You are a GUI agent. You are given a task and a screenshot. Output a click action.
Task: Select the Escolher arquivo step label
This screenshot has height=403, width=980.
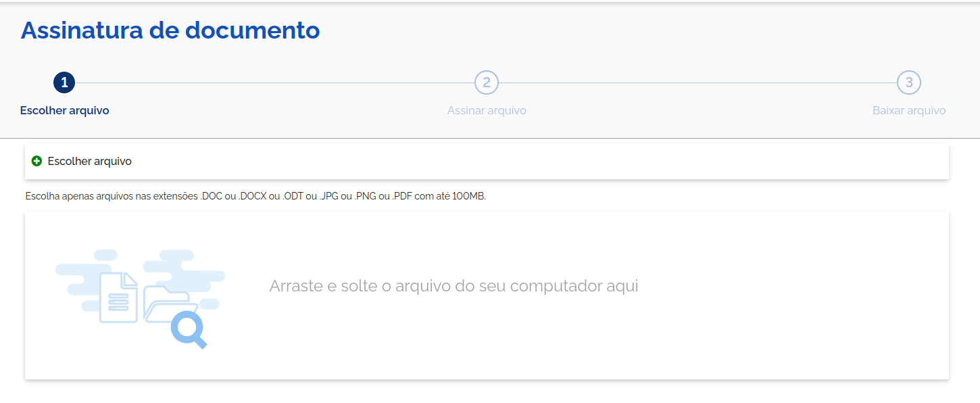64,110
